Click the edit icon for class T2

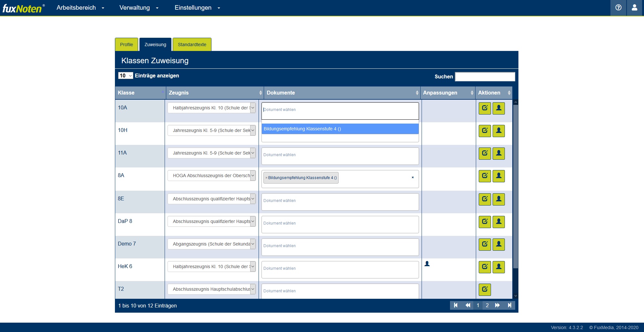point(485,289)
